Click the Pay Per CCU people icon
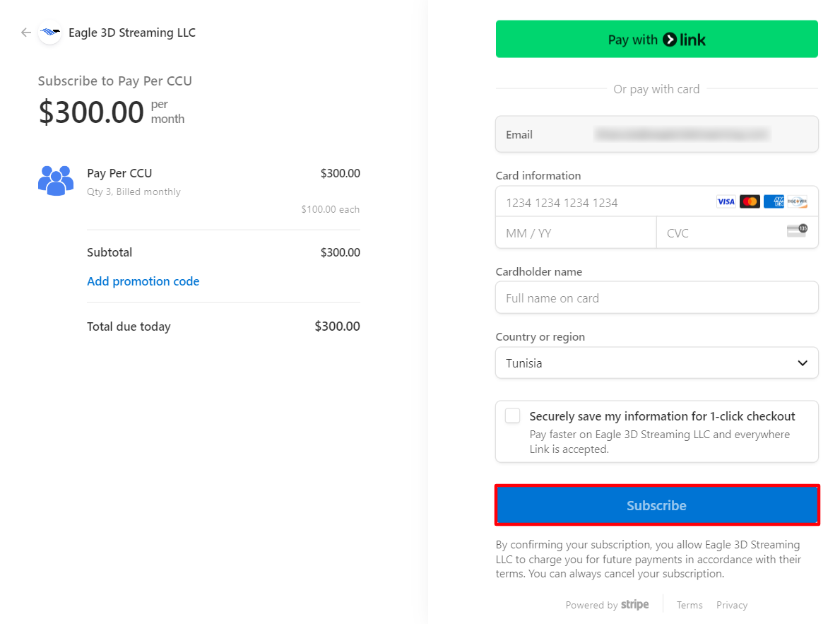The height and width of the screenshot is (624, 840). (x=56, y=181)
